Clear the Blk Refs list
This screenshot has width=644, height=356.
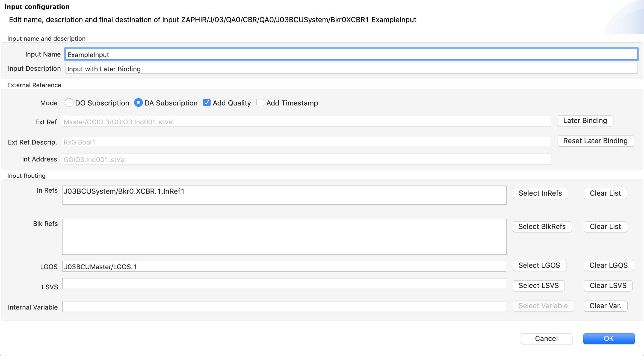(x=605, y=227)
